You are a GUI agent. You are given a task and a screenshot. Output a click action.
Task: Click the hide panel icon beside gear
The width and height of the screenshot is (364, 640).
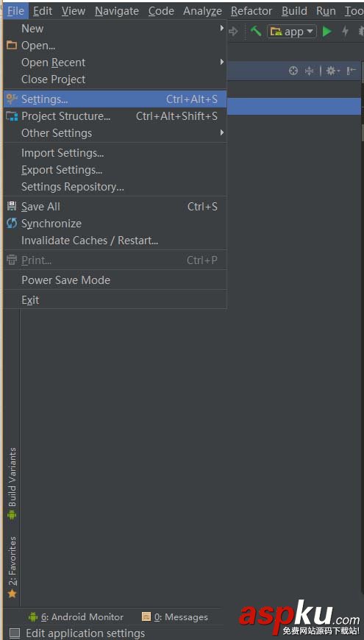(x=351, y=71)
